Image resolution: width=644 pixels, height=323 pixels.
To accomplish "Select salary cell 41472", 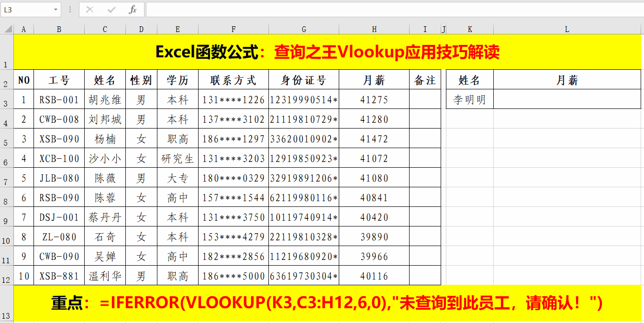I will (x=374, y=138).
